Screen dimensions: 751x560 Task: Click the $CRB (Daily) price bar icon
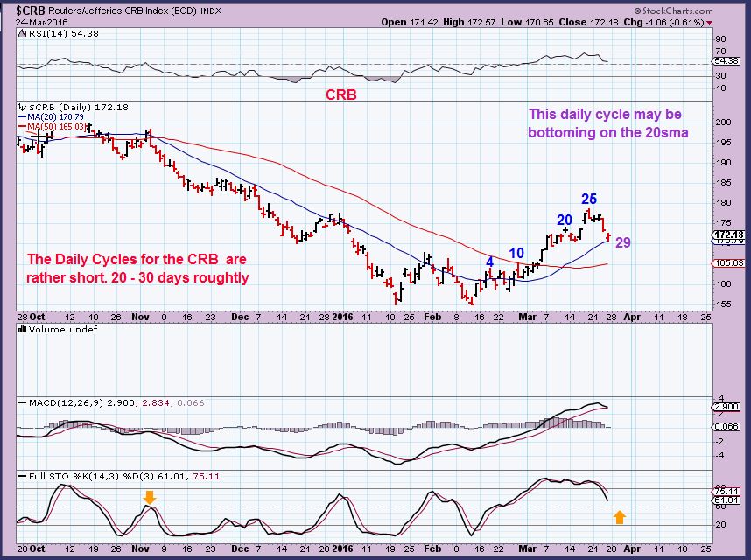click(22, 108)
